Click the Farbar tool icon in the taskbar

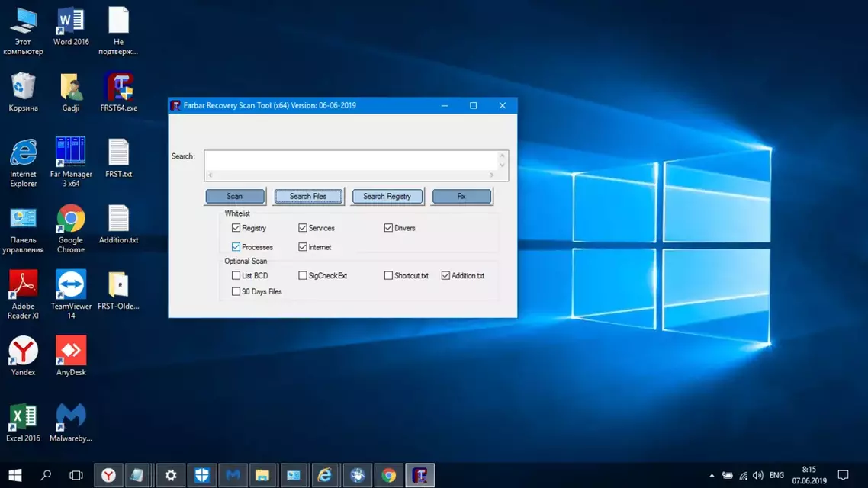[420, 475]
